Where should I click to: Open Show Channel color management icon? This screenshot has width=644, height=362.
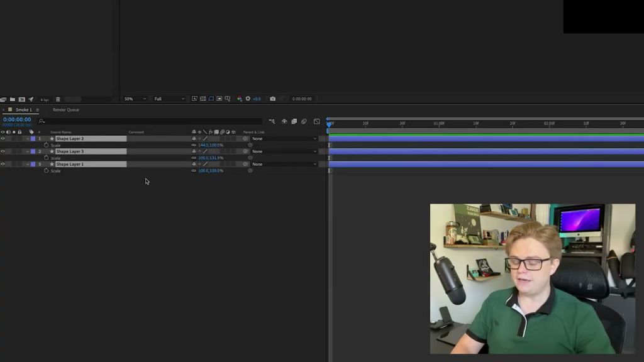tap(240, 99)
